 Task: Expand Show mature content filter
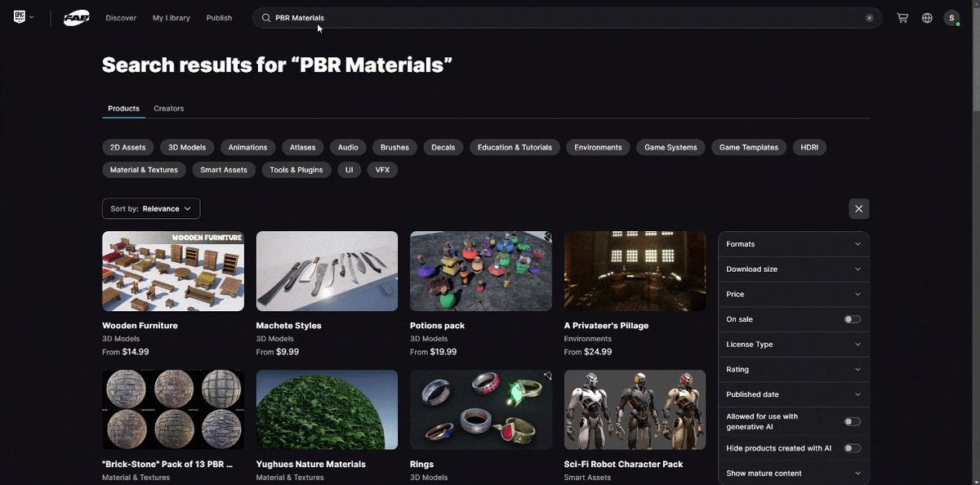pyautogui.click(x=794, y=474)
